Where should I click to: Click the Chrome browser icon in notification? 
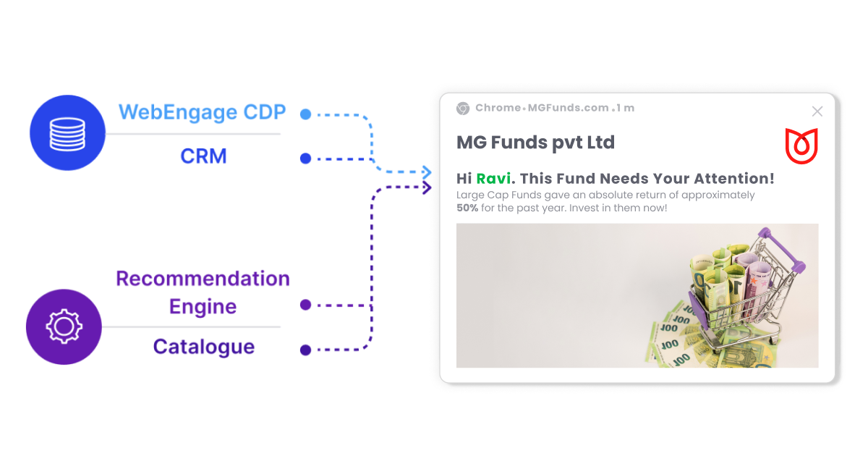point(463,109)
